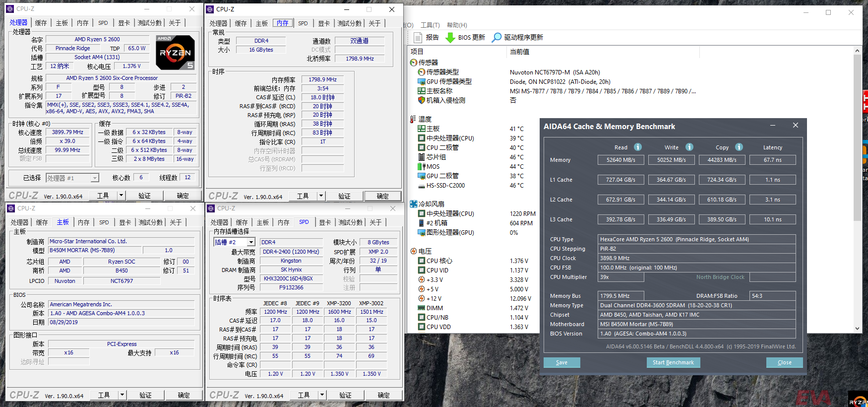
Task: Switch to 缓存 tab in CPU-Z processor window
Action: tap(41, 23)
